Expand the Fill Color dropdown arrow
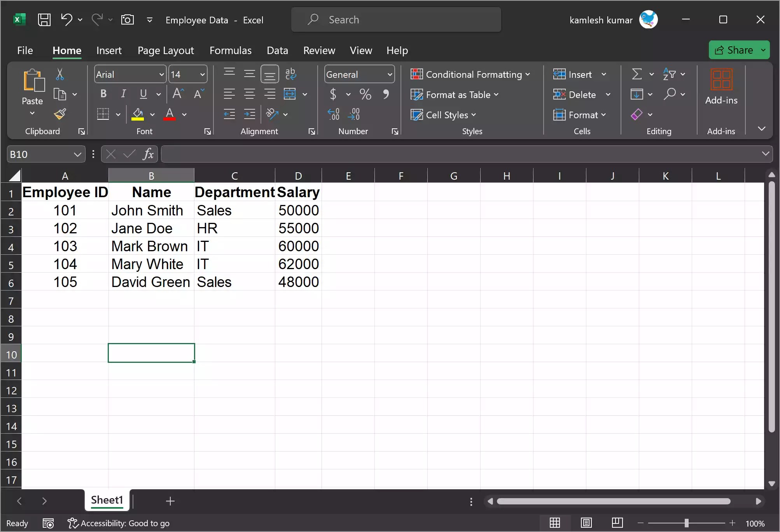Viewport: 780px width, 532px height. click(x=152, y=114)
